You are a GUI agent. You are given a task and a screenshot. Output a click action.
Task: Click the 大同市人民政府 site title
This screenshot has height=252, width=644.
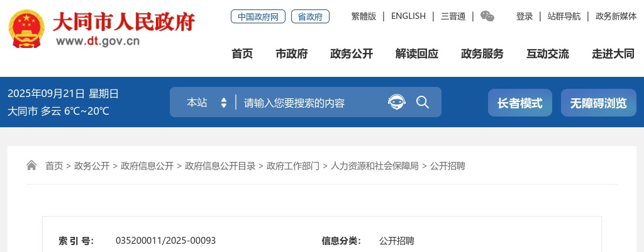pos(124,22)
